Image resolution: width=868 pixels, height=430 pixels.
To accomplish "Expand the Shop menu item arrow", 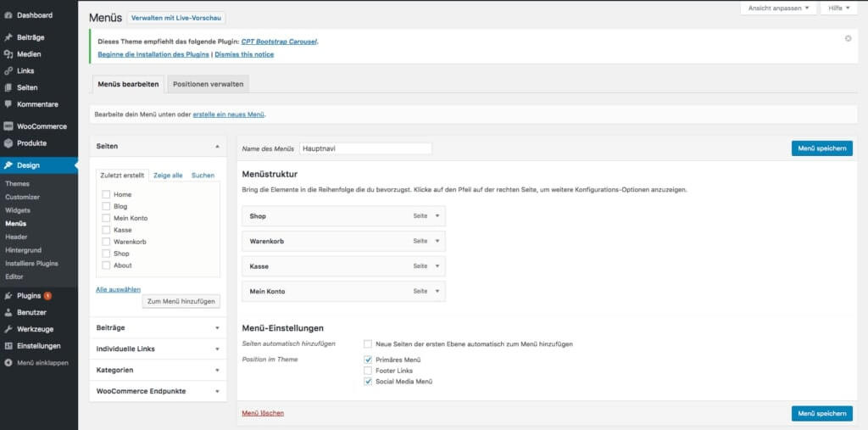I will pyautogui.click(x=437, y=216).
